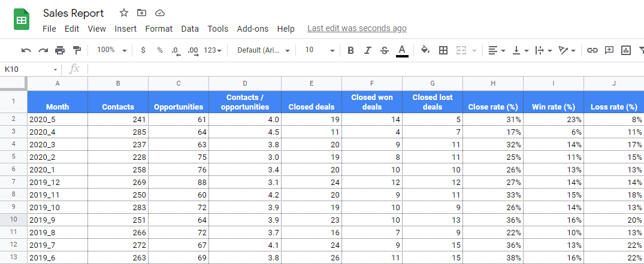644x264 pixels.
Task: Click the Move to folder icon
Action: (142, 13)
